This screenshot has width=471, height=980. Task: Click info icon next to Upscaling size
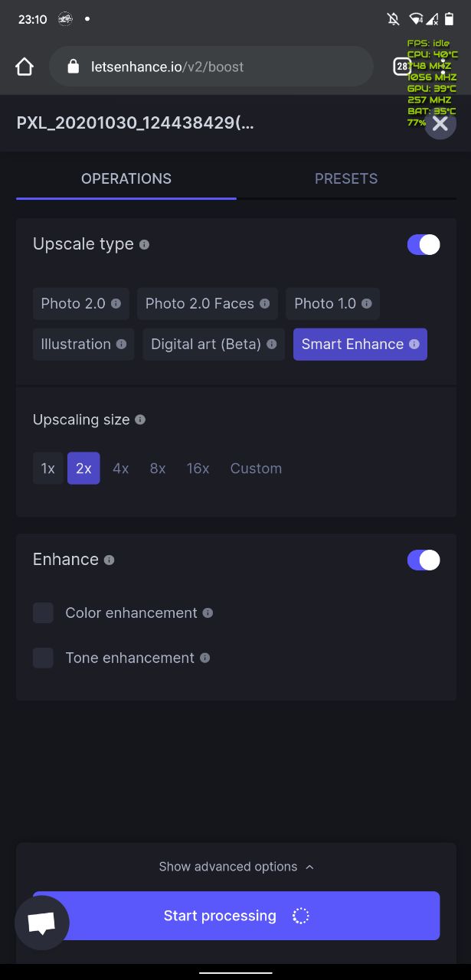click(x=139, y=420)
